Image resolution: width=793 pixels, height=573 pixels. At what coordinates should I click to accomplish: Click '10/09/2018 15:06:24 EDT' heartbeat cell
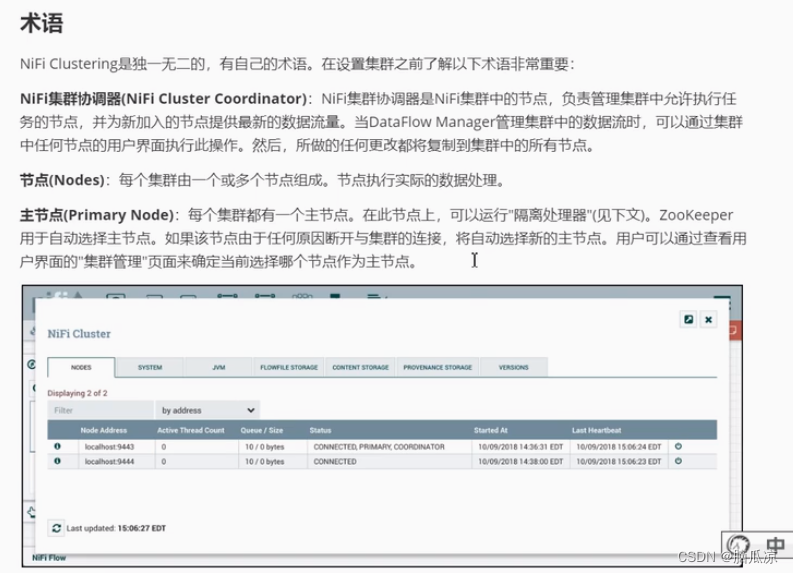coord(619,447)
